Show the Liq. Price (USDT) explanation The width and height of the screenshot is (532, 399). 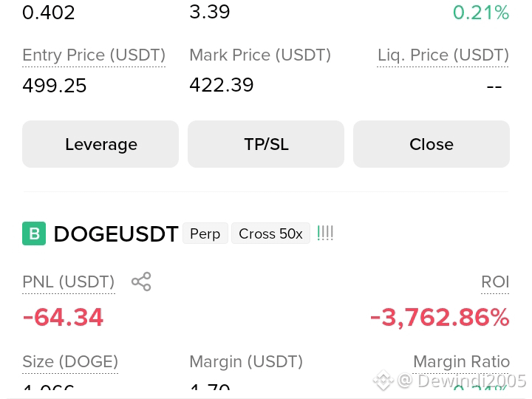click(443, 55)
